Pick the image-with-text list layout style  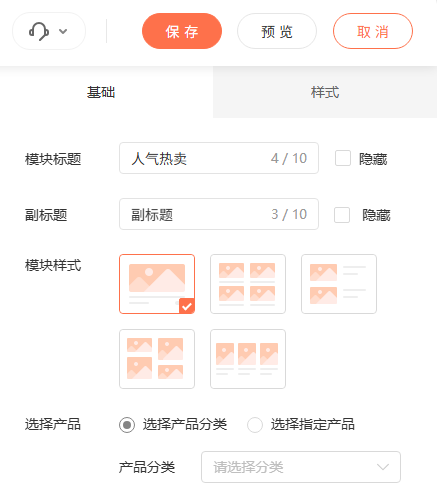coord(339,284)
